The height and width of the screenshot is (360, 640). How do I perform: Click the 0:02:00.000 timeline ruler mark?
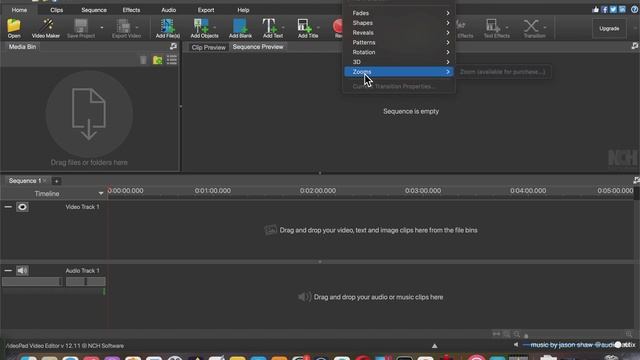click(318, 191)
